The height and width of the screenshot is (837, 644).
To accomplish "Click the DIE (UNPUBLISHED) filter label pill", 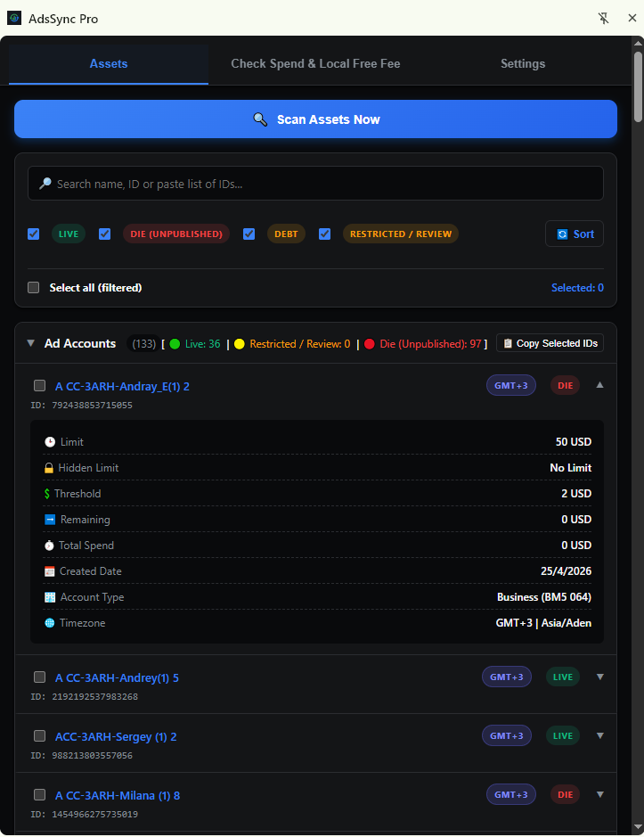I will point(176,234).
